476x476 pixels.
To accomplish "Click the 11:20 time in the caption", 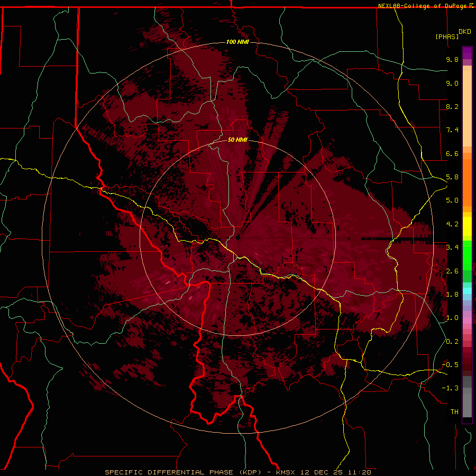I will (359, 472).
